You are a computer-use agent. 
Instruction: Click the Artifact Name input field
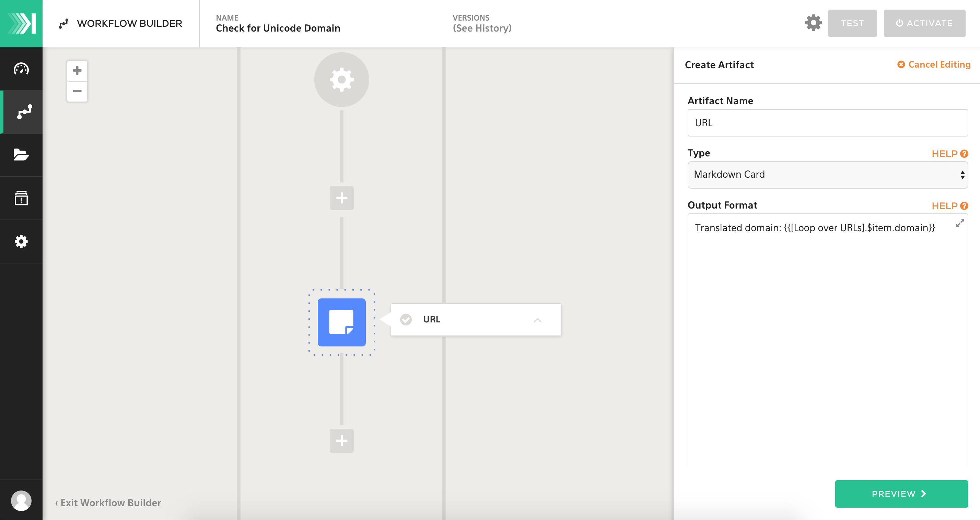[827, 123]
